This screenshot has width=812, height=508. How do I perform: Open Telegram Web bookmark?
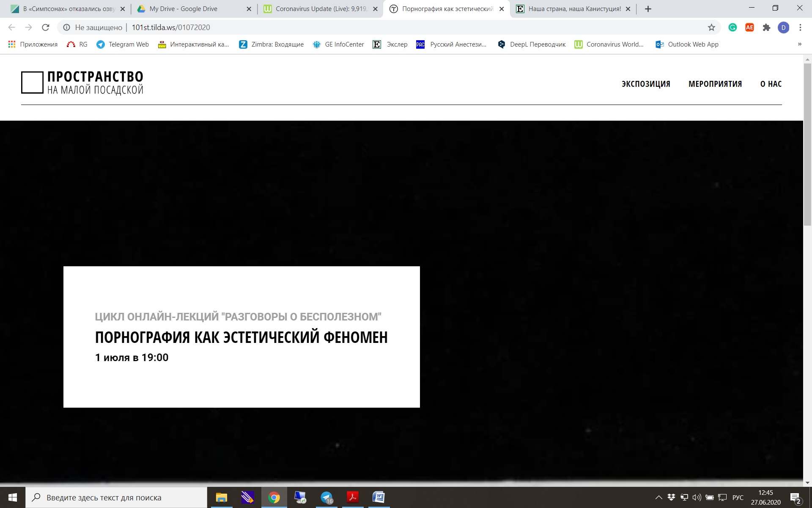(x=123, y=44)
